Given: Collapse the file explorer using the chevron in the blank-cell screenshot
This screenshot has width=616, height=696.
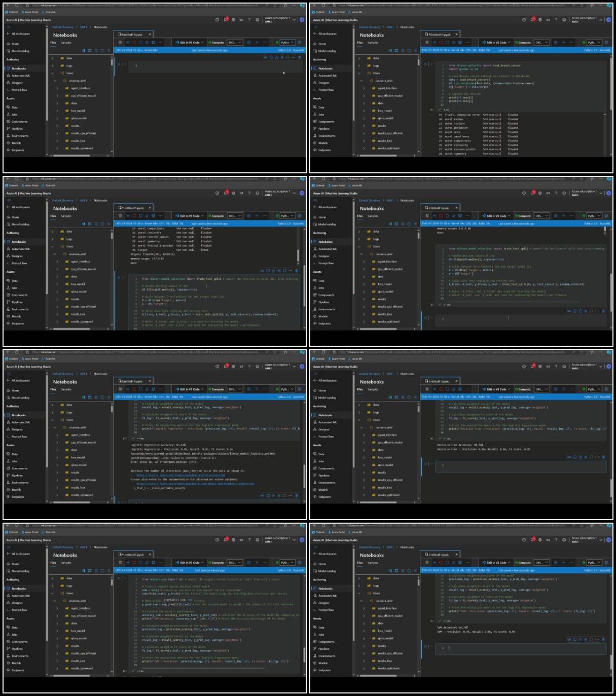Looking at the screenshot, I should pos(108,50).
